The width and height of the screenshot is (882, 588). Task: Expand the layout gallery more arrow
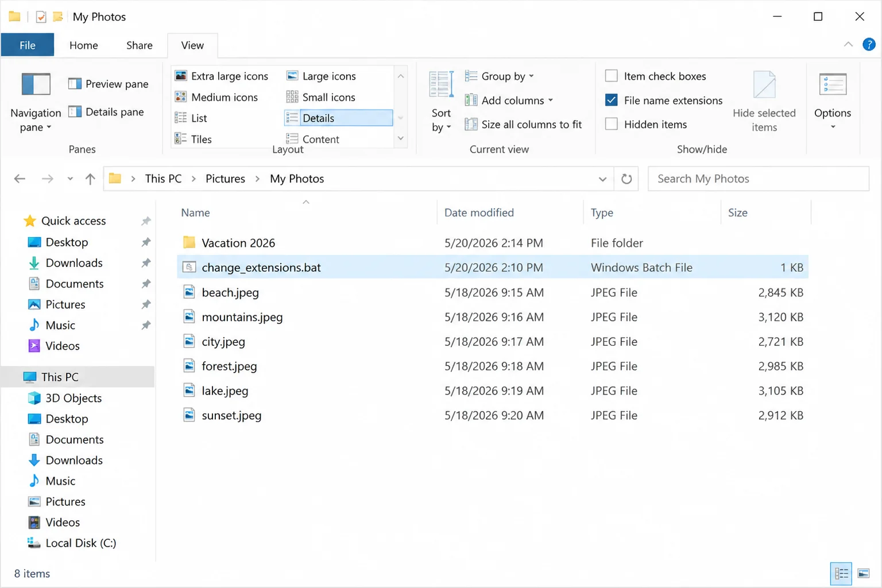(x=400, y=138)
